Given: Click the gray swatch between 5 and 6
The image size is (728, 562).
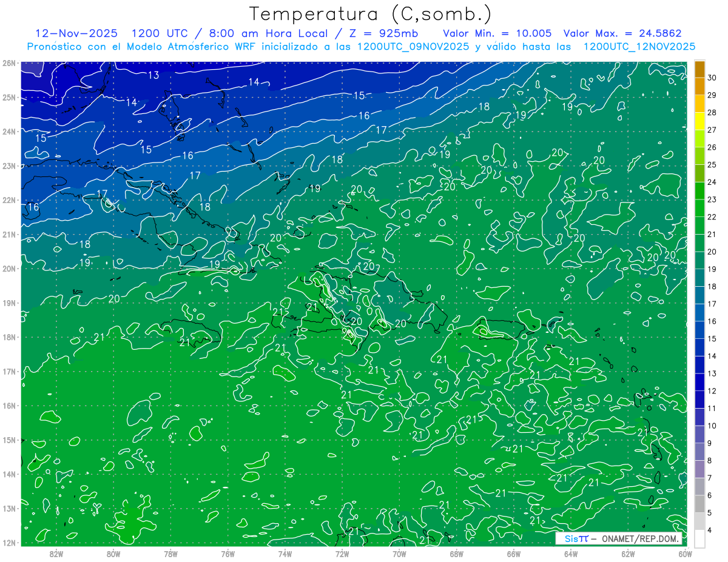Looking at the screenshot, I should click(699, 504).
